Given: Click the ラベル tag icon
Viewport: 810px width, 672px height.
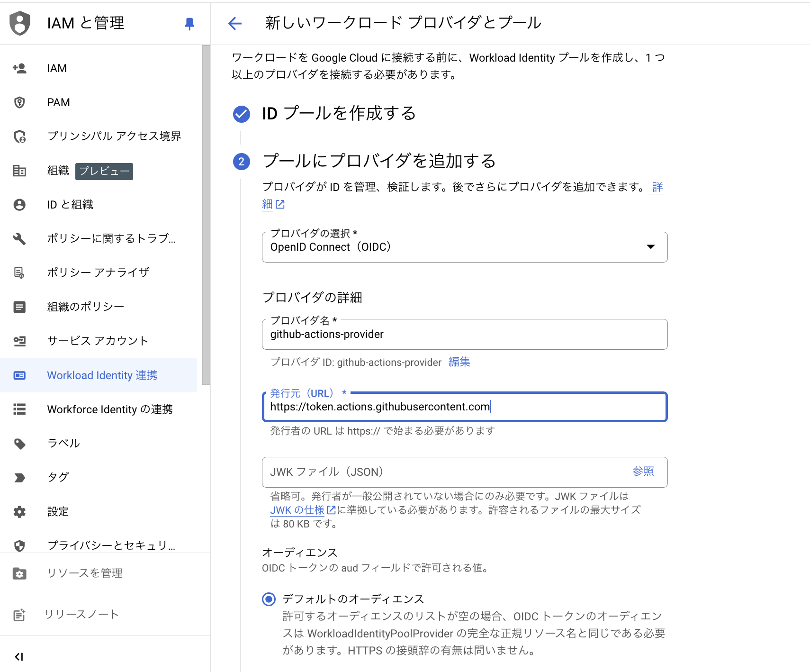Looking at the screenshot, I should point(19,444).
